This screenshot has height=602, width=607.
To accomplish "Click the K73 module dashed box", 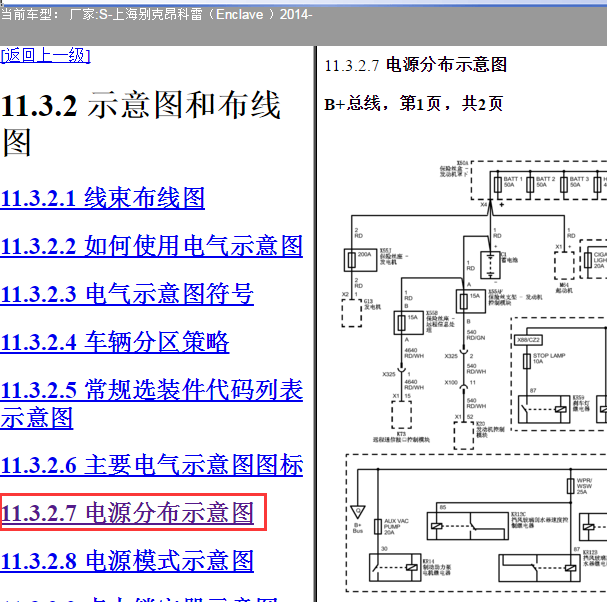I will pos(401,415).
